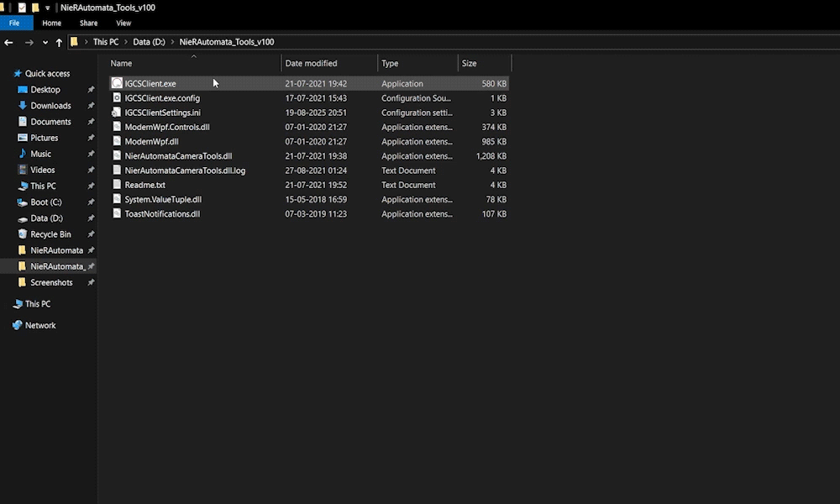
Task: Select the NieRAutomata folder in sidebar
Action: (57, 250)
